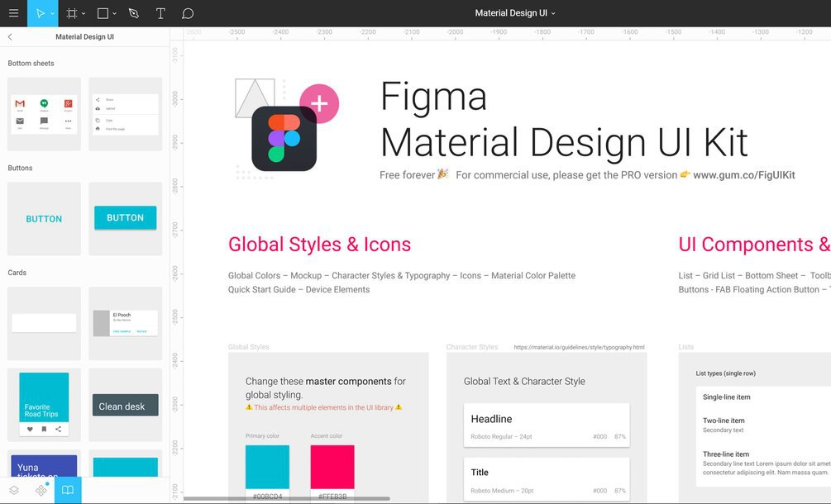Select the Rectangle shape tool
Image resolution: width=831 pixels, height=504 pixels.
[103, 13]
